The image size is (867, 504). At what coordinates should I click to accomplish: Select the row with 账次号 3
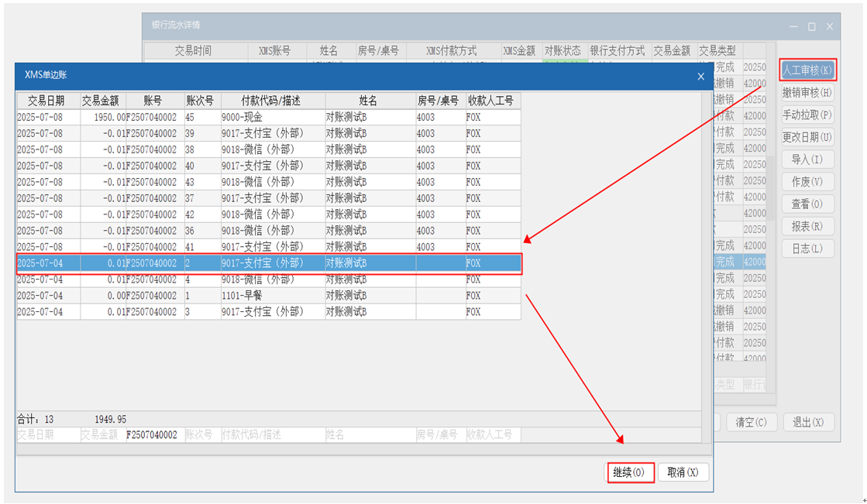point(269,312)
